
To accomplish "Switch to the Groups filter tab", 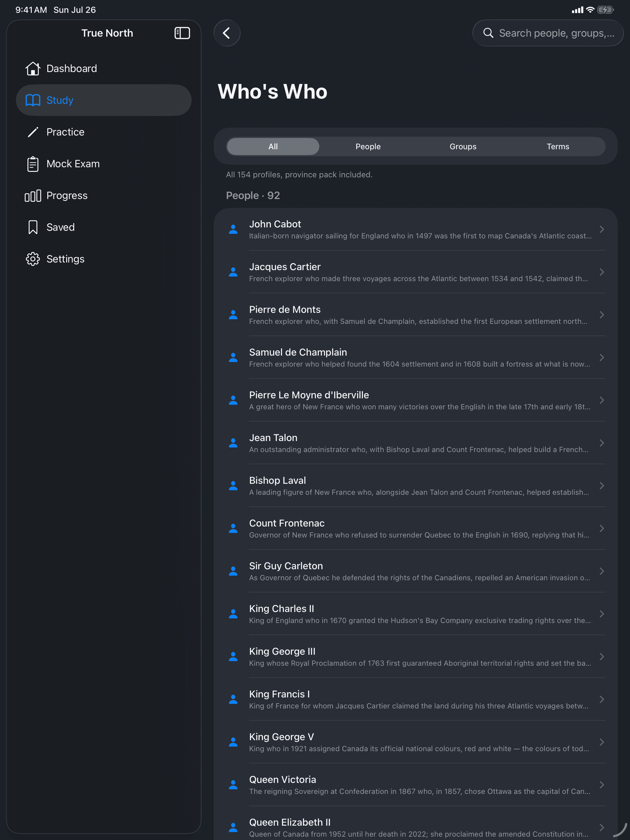I will (x=463, y=147).
